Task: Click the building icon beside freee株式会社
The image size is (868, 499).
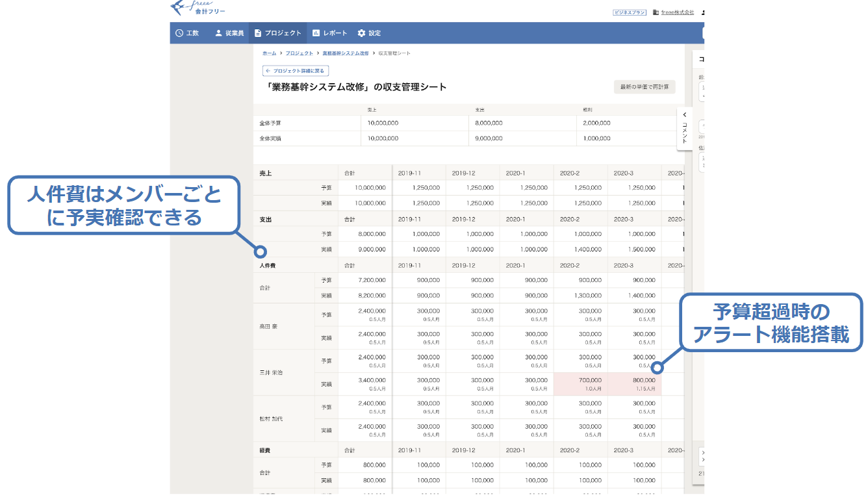Action: 656,12
